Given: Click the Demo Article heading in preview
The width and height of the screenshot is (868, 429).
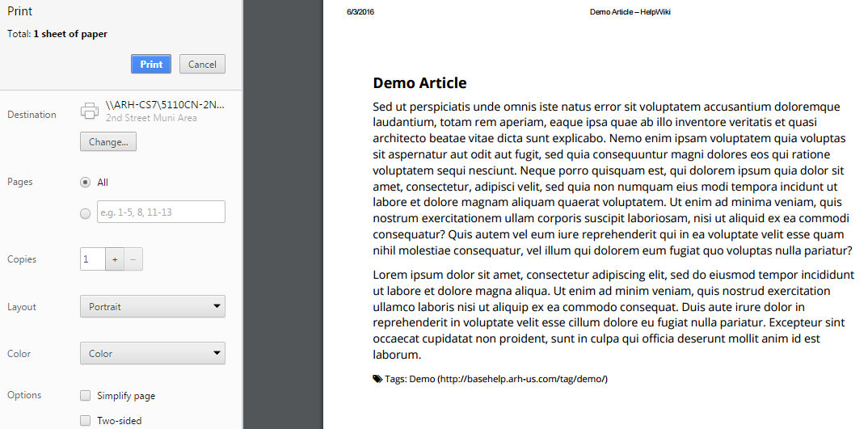Looking at the screenshot, I should 419,83.
